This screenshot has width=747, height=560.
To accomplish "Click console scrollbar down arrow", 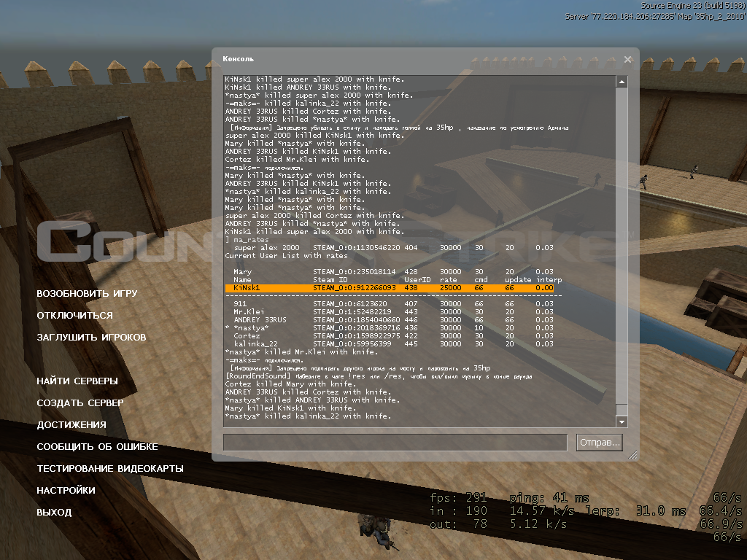I will coord(622,421).
